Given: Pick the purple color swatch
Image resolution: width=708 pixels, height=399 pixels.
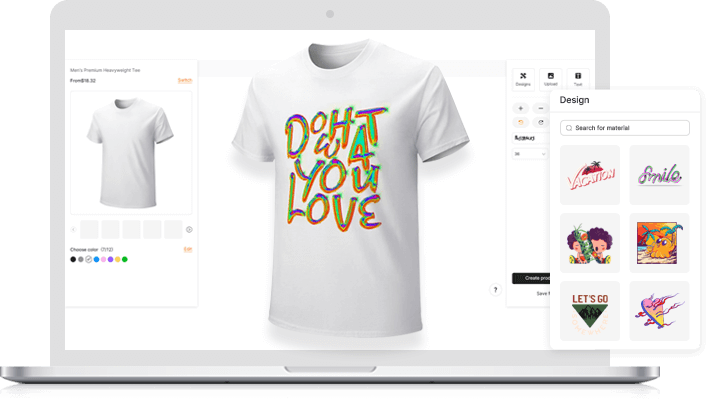Looking at the screenshot, I should coord(111,259).
